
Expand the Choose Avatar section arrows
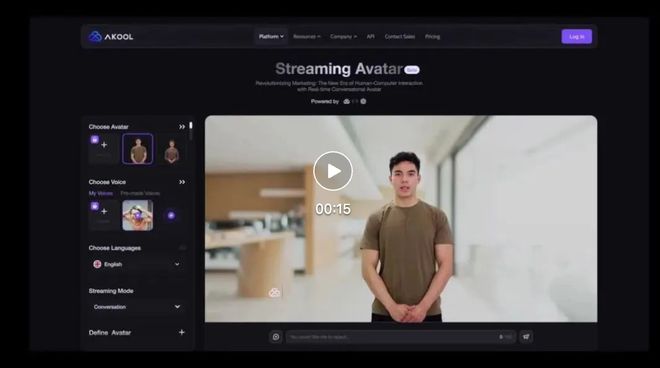click(x=182, y=127)
